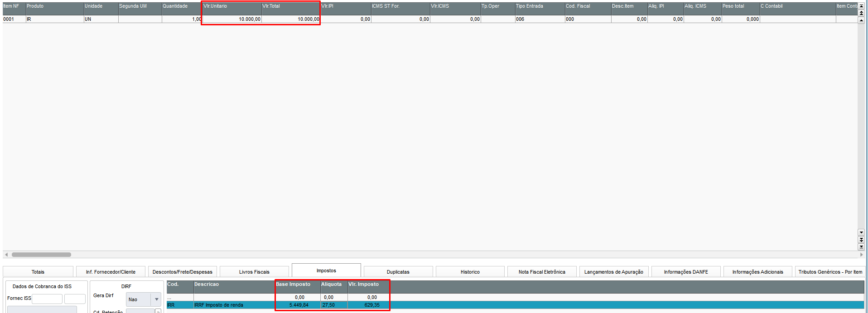The height and width of the screenshot is (313, 868).
Task: Switch to Nota Fiscal Eletrônica tab
Action: (542, 272)
